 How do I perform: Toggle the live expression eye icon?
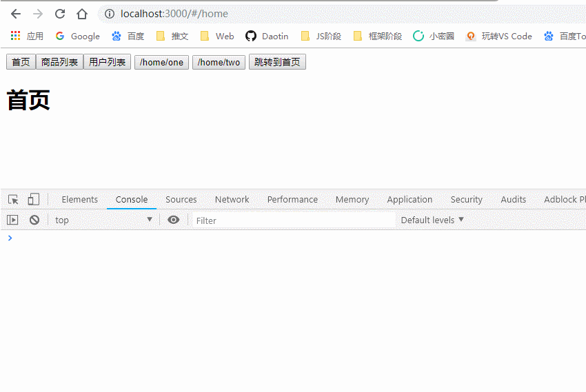(174, 220)
